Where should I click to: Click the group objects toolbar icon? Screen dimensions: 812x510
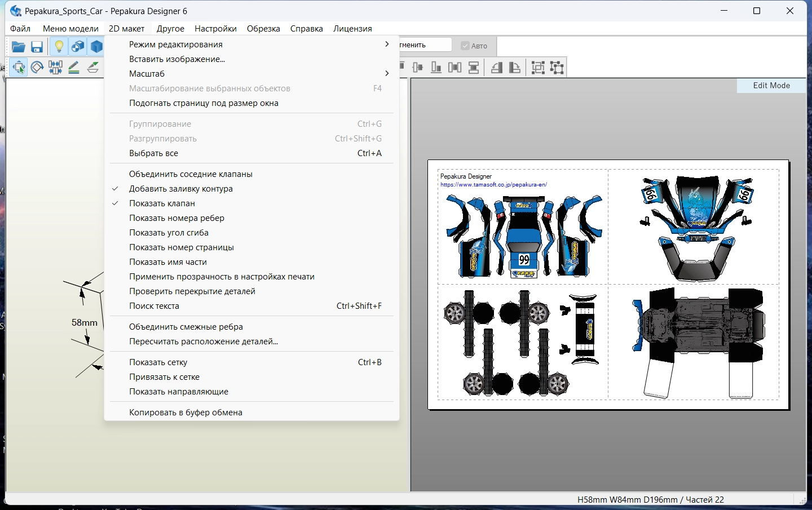pyautogui.click(x=538, y=68)
